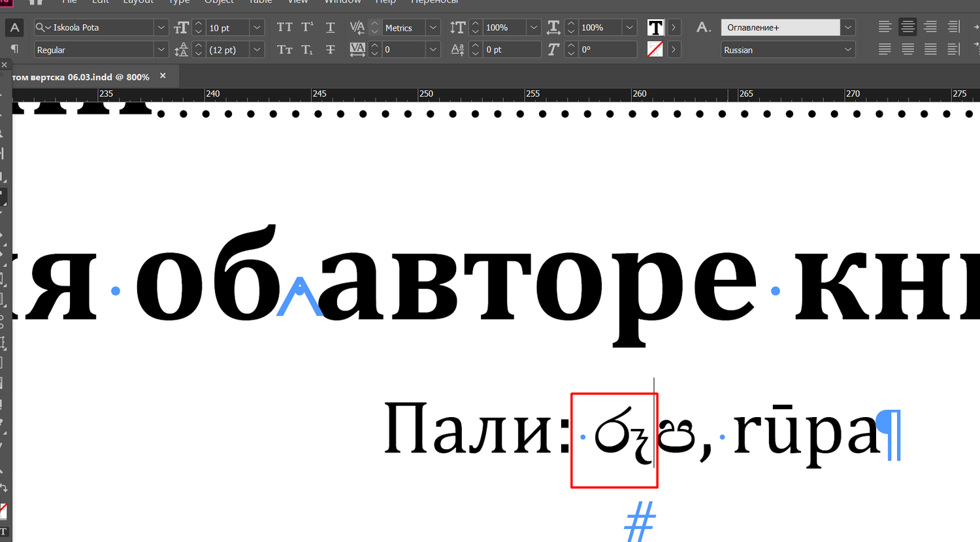
Task: Apply Subscript to the text
Action: 307,50
